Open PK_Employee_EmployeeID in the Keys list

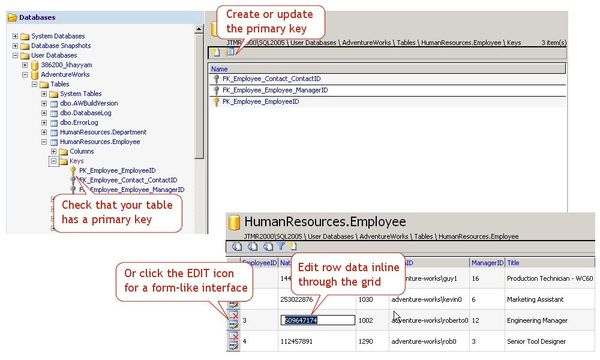pyautogui.click(x=261, y=102)
